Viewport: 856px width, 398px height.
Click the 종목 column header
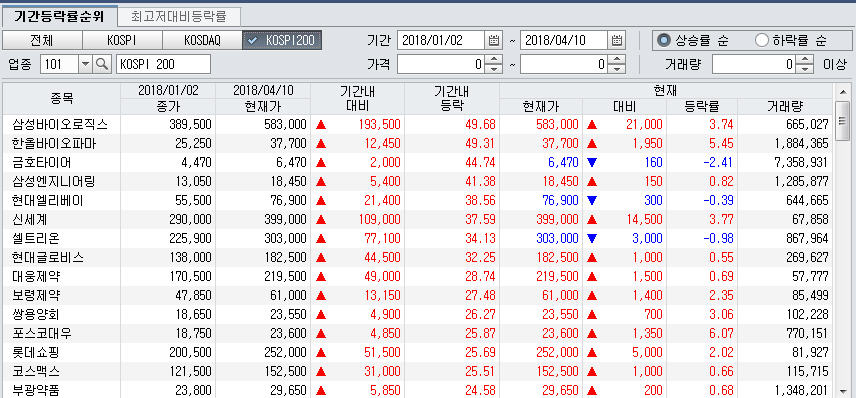point(62,99)
